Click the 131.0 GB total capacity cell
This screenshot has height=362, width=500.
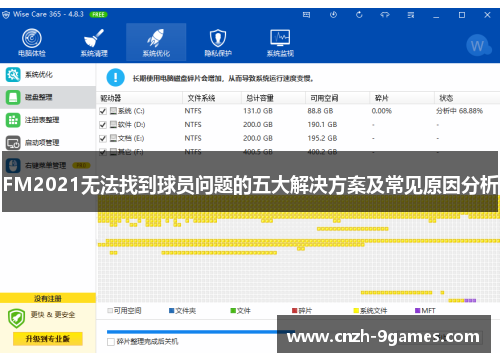pos(258,111)
